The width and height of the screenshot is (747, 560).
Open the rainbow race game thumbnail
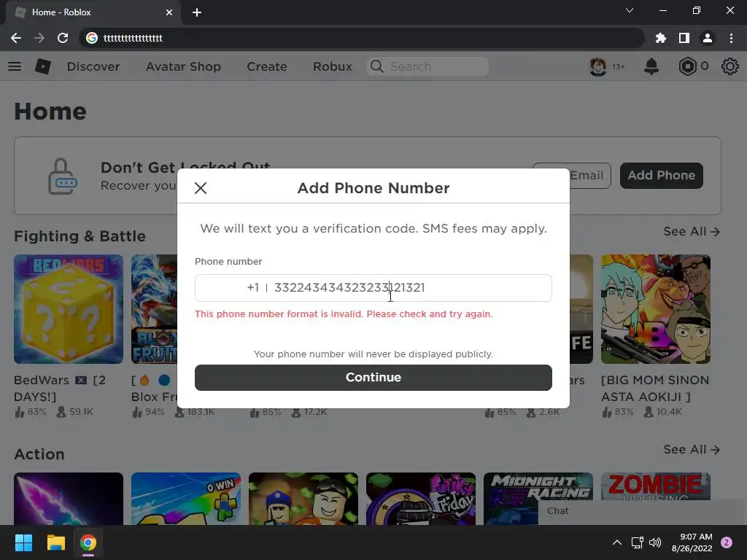pyautogui.click(x=186, y=499)
